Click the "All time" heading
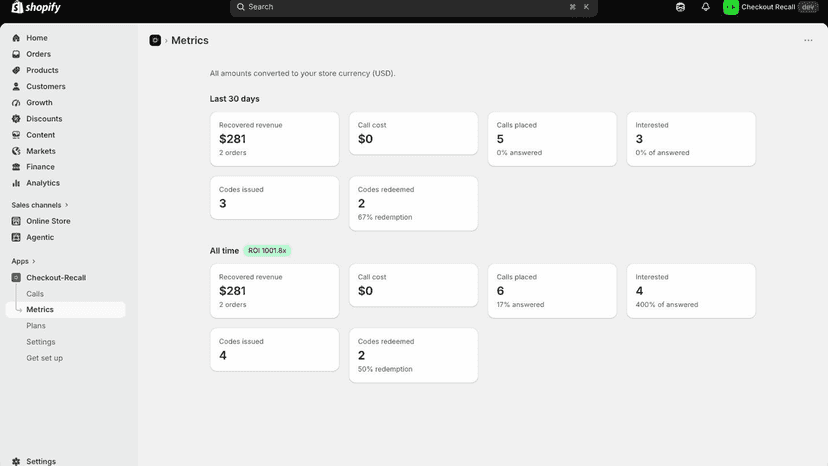828x466 pixels. pyautogui.click(x=224, y=250)
